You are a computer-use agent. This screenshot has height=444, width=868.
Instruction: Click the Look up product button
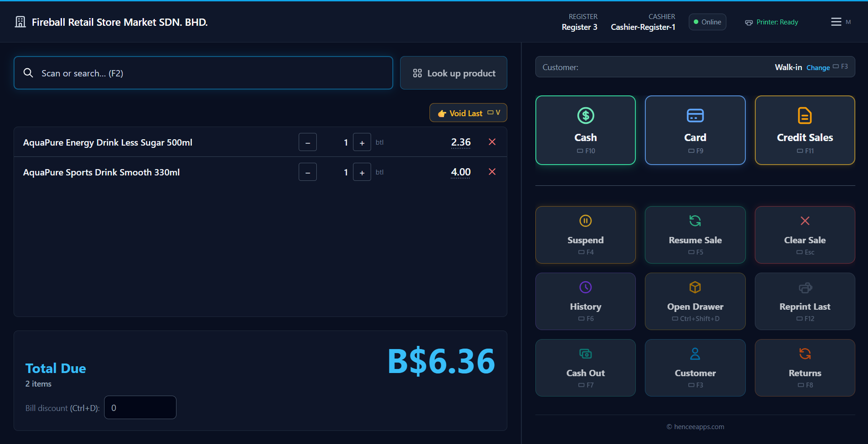tap(453, 73)
